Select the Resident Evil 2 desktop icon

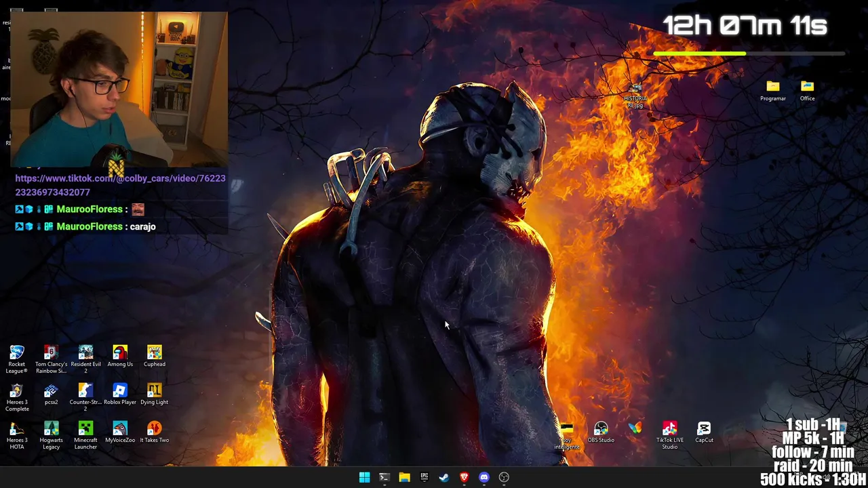click(85, 359)
